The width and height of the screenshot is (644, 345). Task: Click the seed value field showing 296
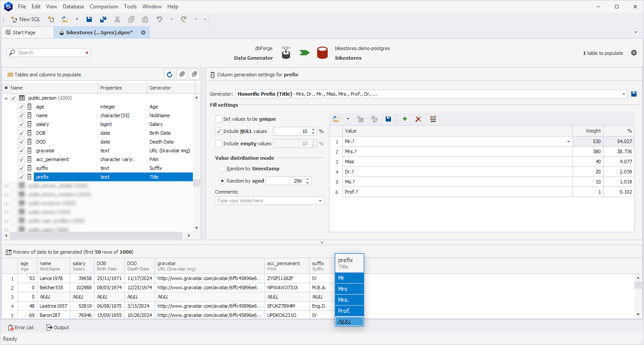pos(285,181)
